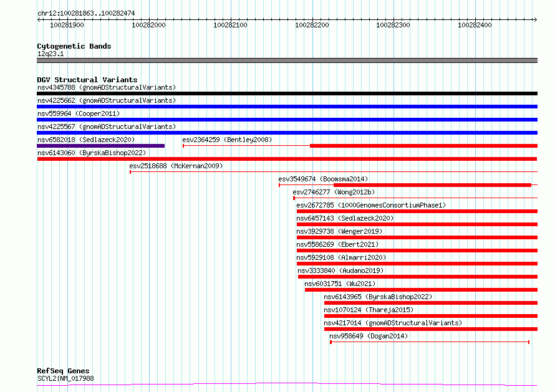Select the thin esv2518688 McKernan2009 line

[334, 172]
